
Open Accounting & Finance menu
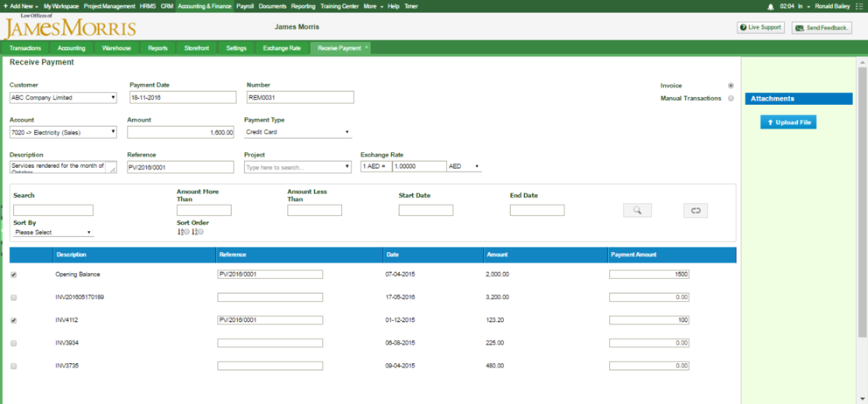[205, 6]
